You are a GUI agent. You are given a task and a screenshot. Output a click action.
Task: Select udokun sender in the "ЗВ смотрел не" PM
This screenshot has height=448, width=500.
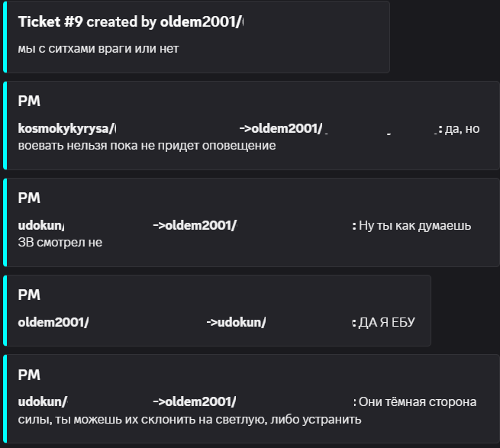pos(41,226)
